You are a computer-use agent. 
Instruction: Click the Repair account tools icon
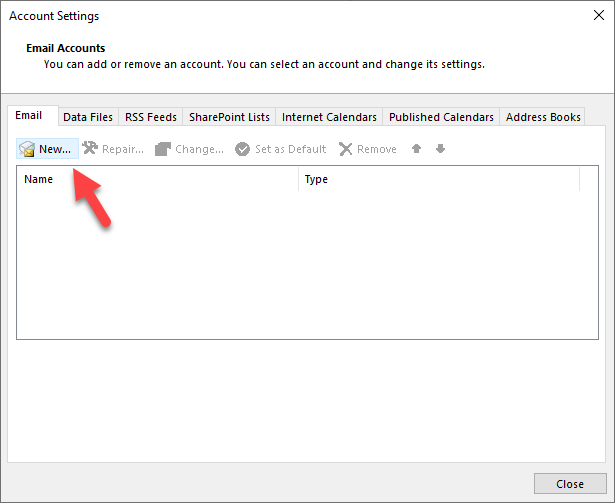pyautogui.click(x=90, y=148)
